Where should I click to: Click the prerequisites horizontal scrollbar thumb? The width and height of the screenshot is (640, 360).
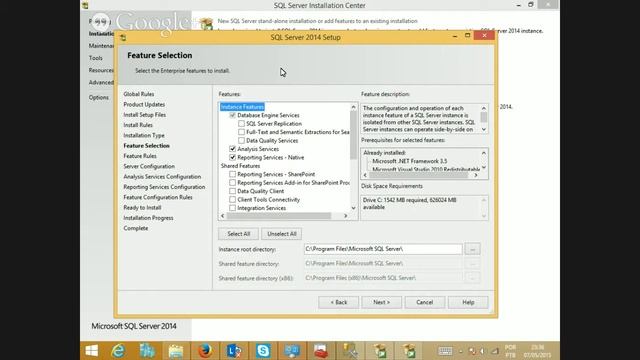click(x=418, y=175)
